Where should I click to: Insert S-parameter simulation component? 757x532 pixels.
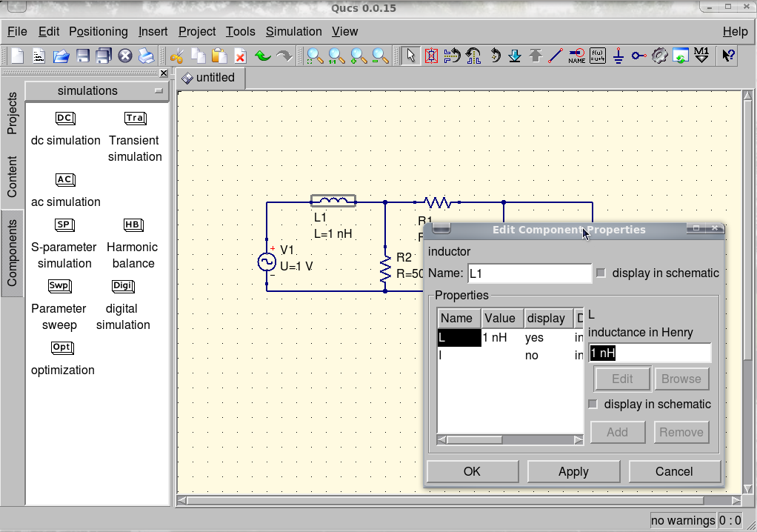pos(64,244)
